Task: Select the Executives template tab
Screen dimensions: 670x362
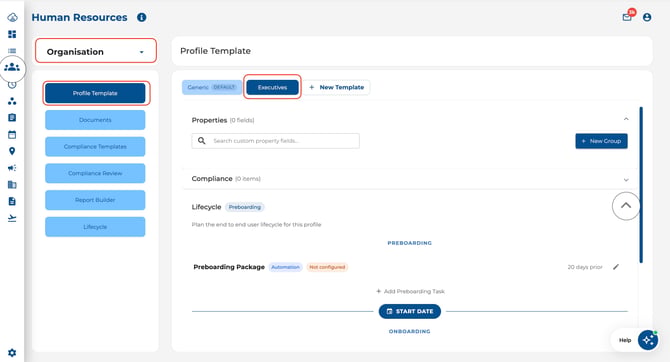Action: point(272,87)
